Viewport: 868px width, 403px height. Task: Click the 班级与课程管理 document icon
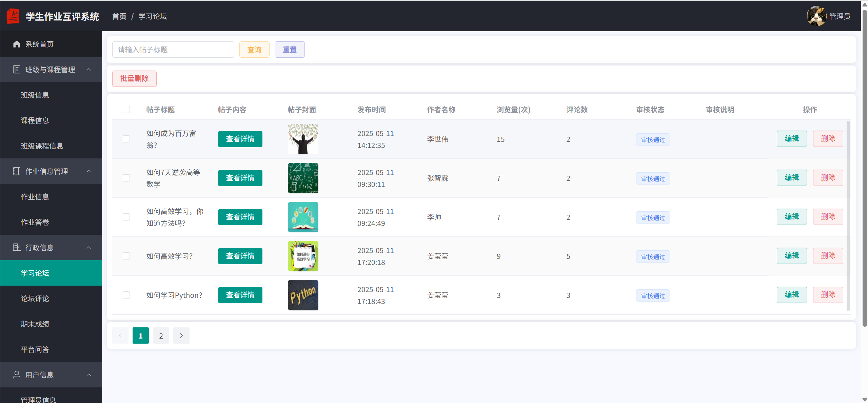(17, 70)
